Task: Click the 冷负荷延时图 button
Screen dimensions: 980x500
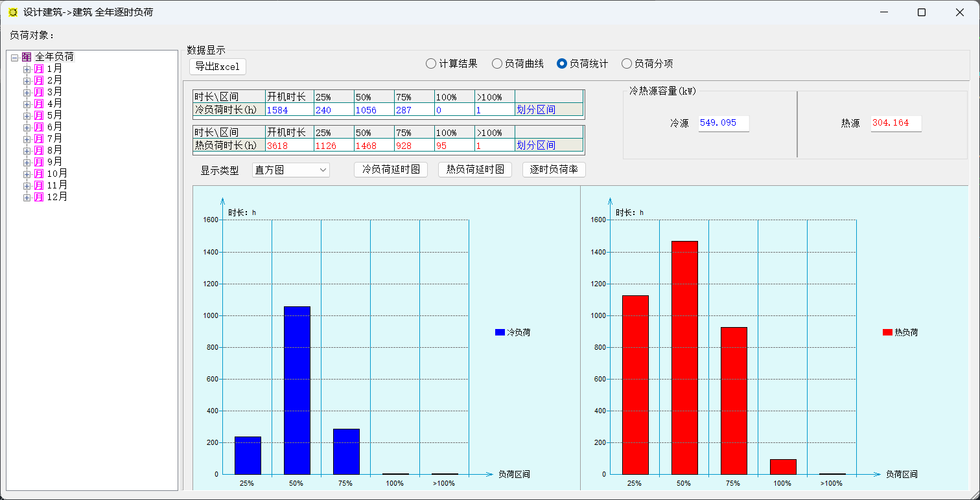Action: (391, 170)
